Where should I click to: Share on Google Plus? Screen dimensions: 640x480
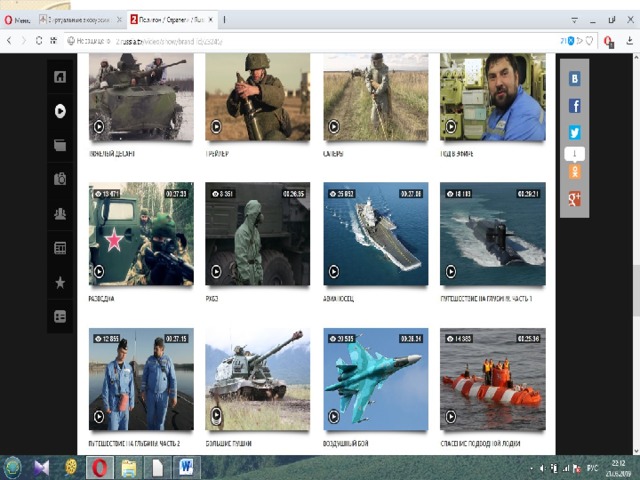(575, 199)
